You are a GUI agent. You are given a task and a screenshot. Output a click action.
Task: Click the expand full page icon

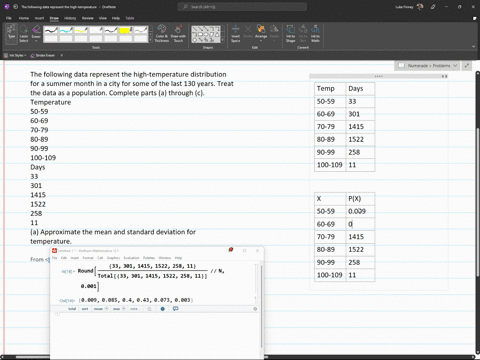[x=467, y=66]
